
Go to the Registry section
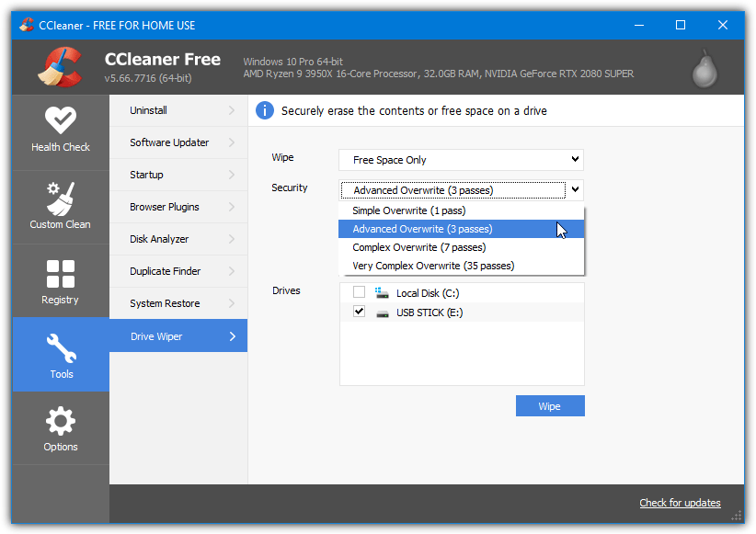click(x=61, y=281)
